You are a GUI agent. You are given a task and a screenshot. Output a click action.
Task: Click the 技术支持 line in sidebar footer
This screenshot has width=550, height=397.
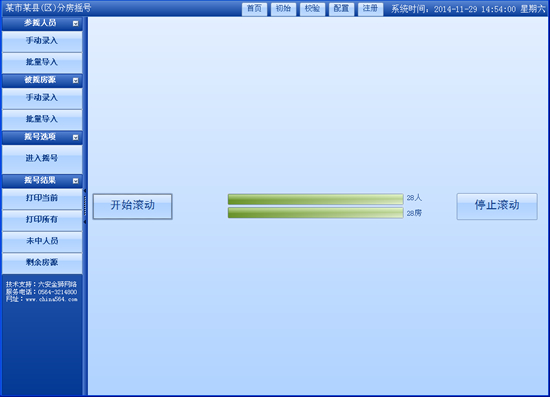pos(41,284)
